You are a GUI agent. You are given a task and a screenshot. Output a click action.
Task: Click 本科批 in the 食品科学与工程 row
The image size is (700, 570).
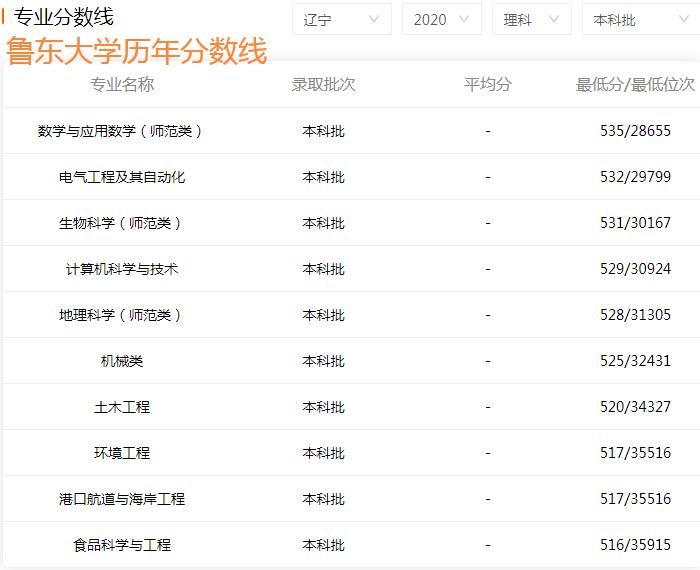[x=323, y=545]
